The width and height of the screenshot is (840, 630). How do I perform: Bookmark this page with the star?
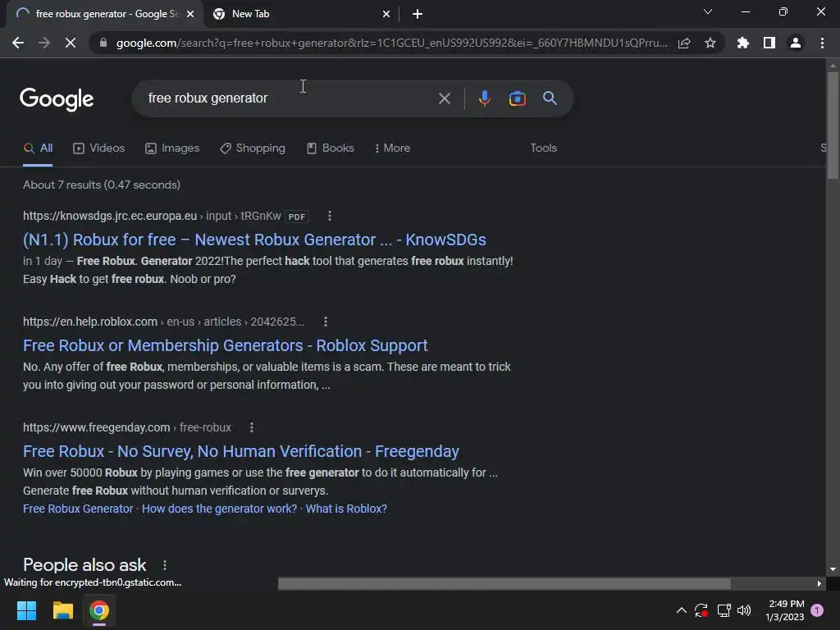click(x=710, y=43)
